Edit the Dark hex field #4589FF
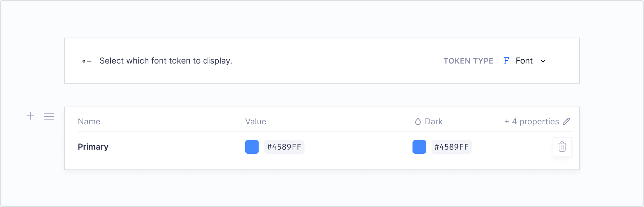The image size is (644, 207). 452,147
